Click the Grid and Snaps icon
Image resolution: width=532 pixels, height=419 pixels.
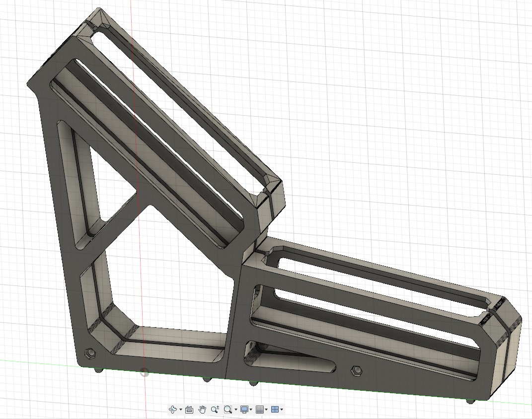pyautogui.click(x=259, y=410)
